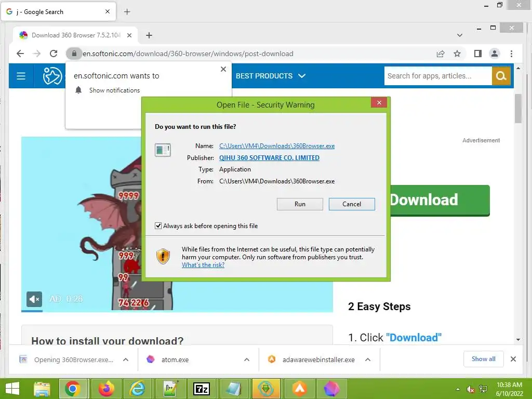Cancel the Open File security dialog
The width and height of the screenshot is (532, 399).
[352, 204]
